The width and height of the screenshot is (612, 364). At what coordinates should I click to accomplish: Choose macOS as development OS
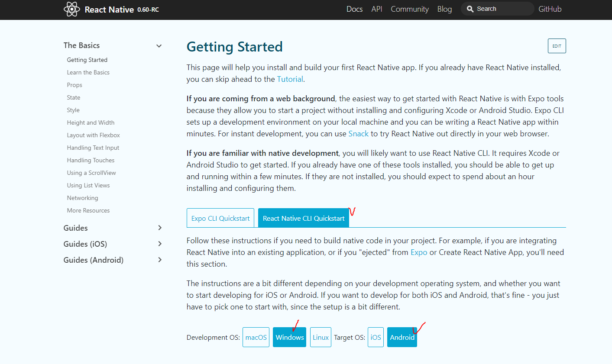[x=256, y=337]
